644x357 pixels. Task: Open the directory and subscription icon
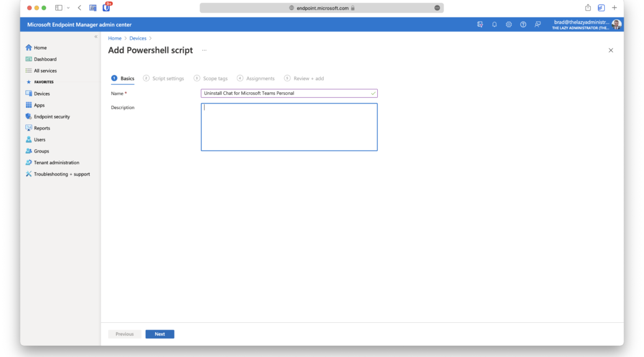point(480,25)
